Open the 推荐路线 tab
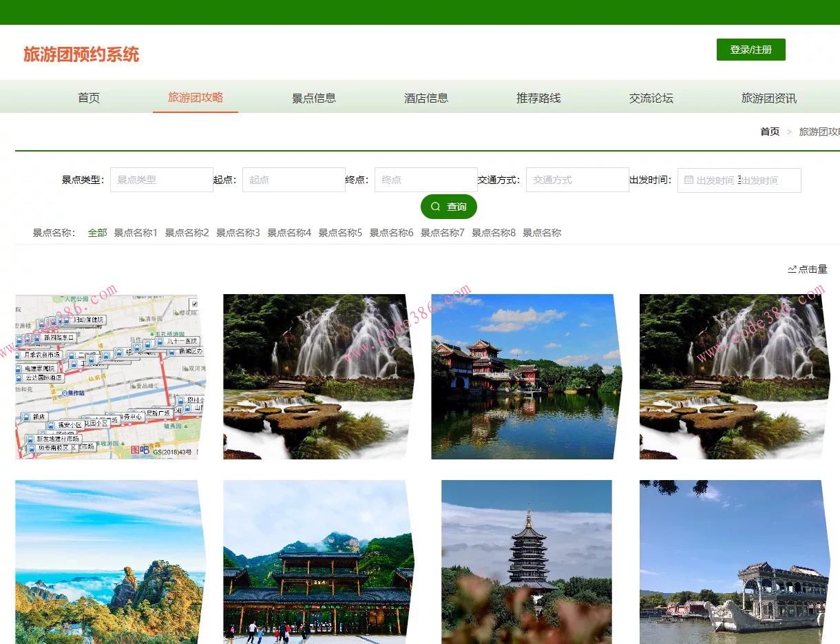Image resolution: width=840 pixels, height=644 pixels. coord(538,98)
